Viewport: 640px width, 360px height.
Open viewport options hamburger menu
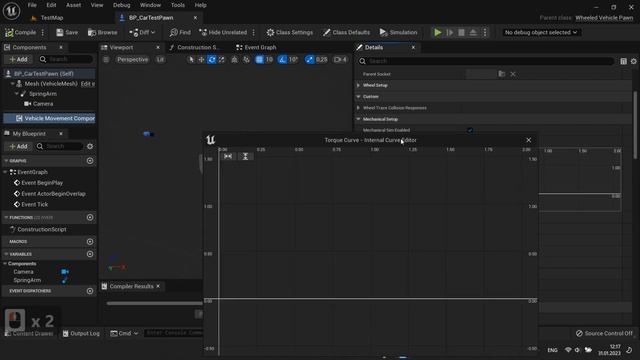click(106, 60)
